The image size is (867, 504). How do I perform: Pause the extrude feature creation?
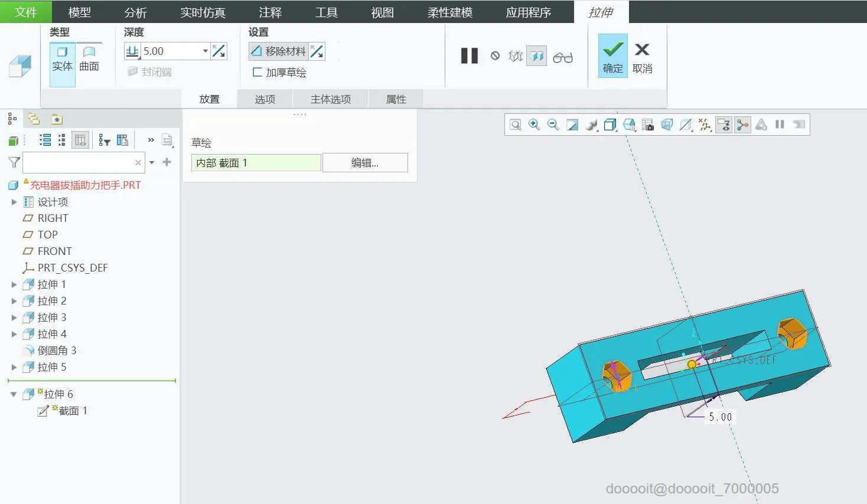469,55
